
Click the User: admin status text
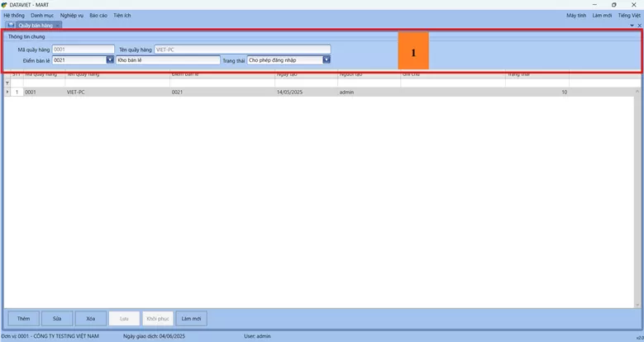[257, 336]
